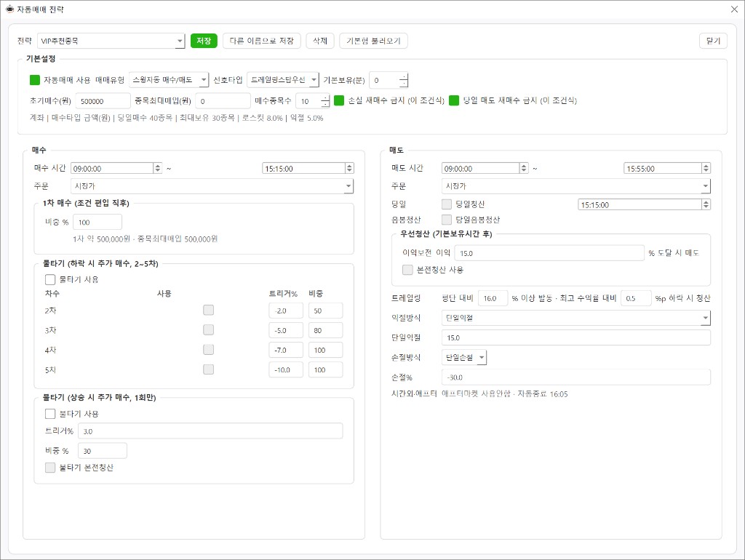745x560 pixels.
Task: Close the 자동매매 전략 window
Action: click(x=734, y=9)
